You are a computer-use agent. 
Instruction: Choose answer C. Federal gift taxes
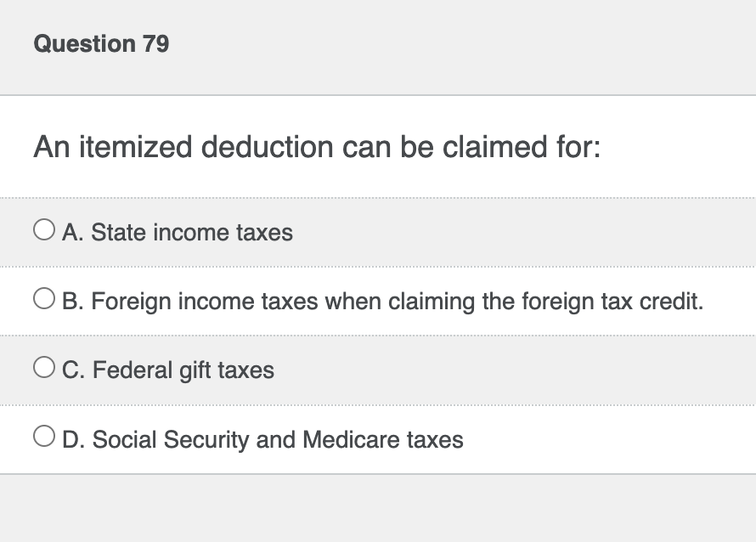167,370
